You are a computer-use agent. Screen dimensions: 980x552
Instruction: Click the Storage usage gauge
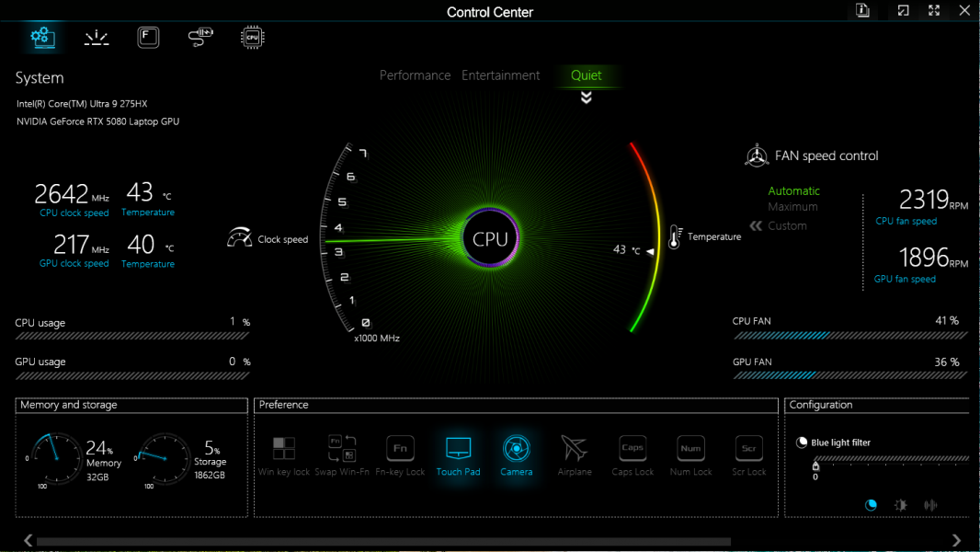click(165, 459)
